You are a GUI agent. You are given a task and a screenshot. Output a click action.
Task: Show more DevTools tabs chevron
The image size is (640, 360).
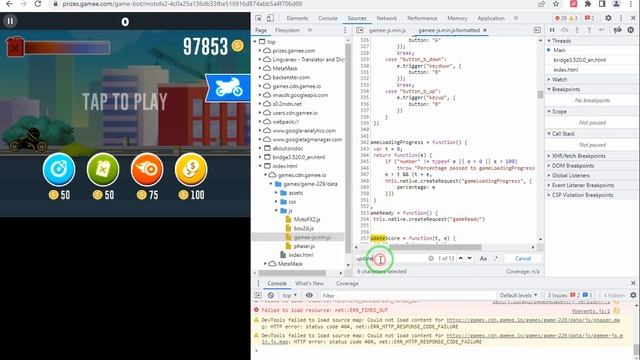[516, 18]
